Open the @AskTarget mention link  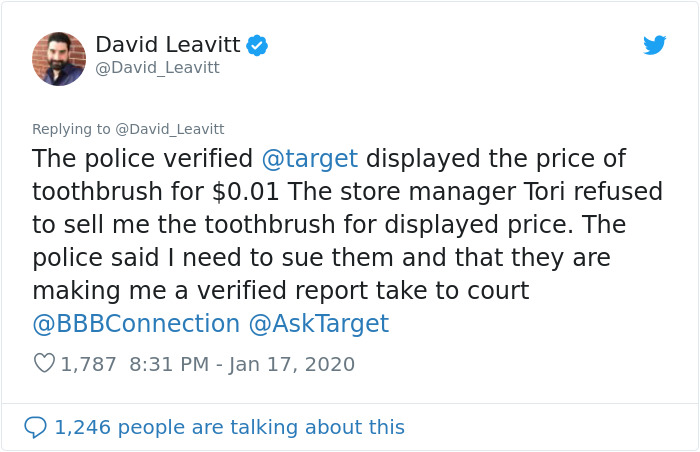(x=319, y=324)
